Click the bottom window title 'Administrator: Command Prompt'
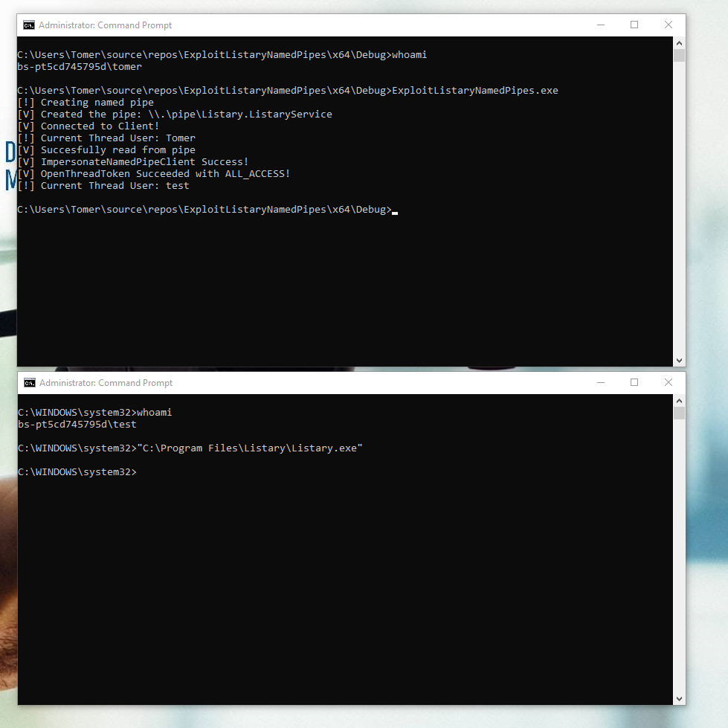 [106, 382]
